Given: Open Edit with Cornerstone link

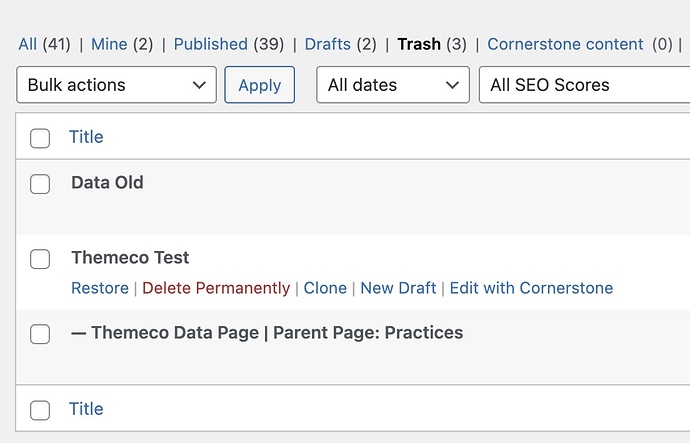Looking at the screenshot, I should pyautogui.click(x=531, y=288).
